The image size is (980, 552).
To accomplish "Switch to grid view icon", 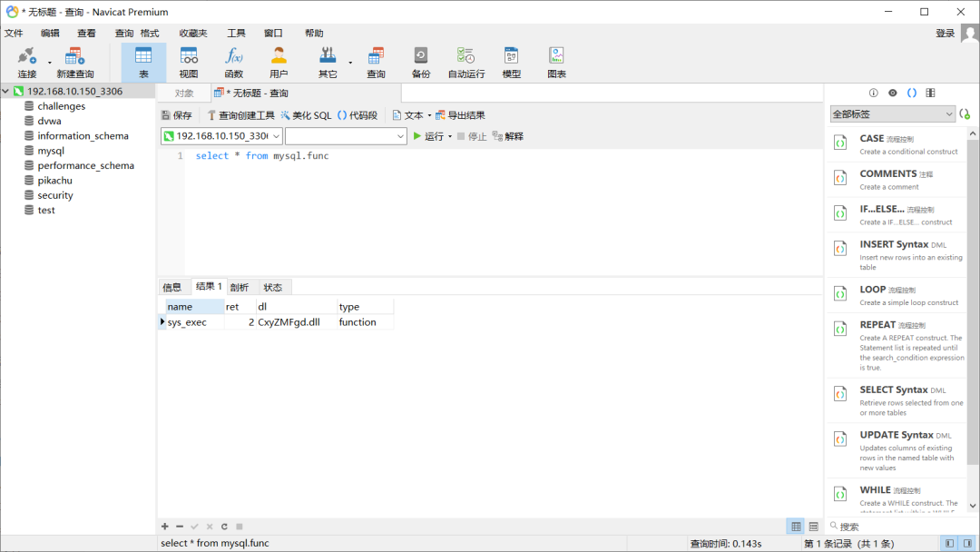I will (796, 527).
